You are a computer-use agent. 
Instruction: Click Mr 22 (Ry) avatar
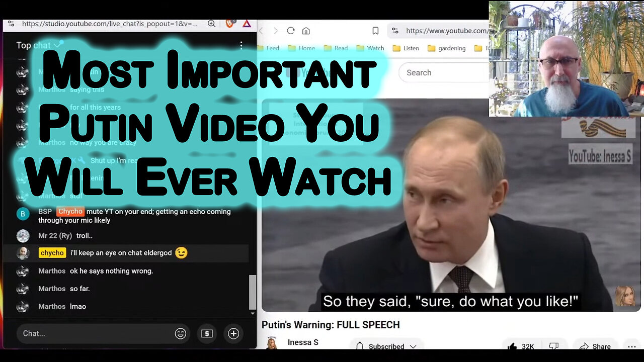[x=23, y=235]
